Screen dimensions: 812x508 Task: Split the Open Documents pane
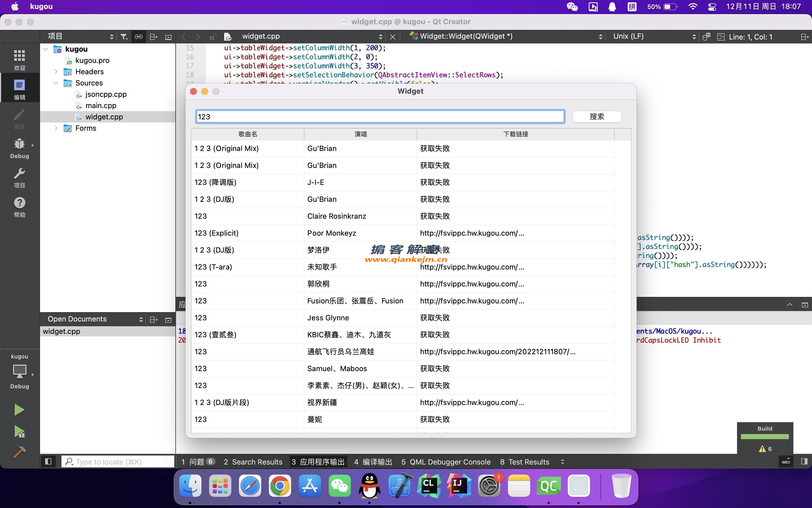[x=154, y=319]
